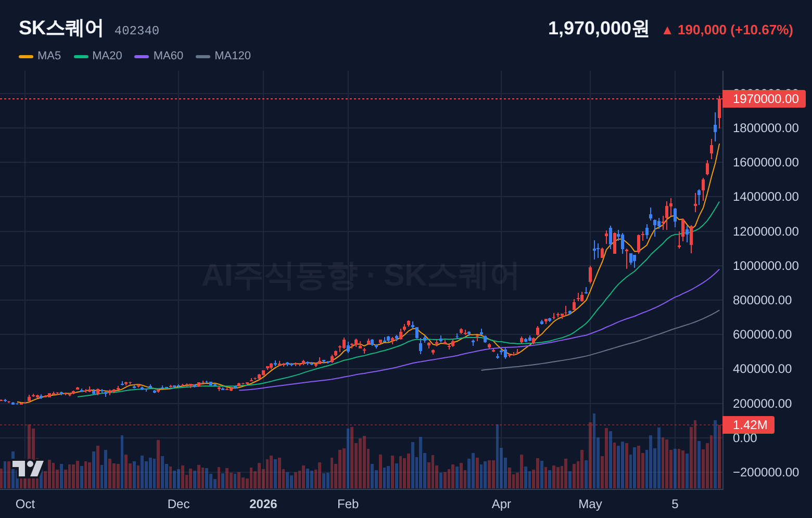Screen dimensions: 812x518
Task: Click the 600000.00 price axis value
Action: [762, 334]
